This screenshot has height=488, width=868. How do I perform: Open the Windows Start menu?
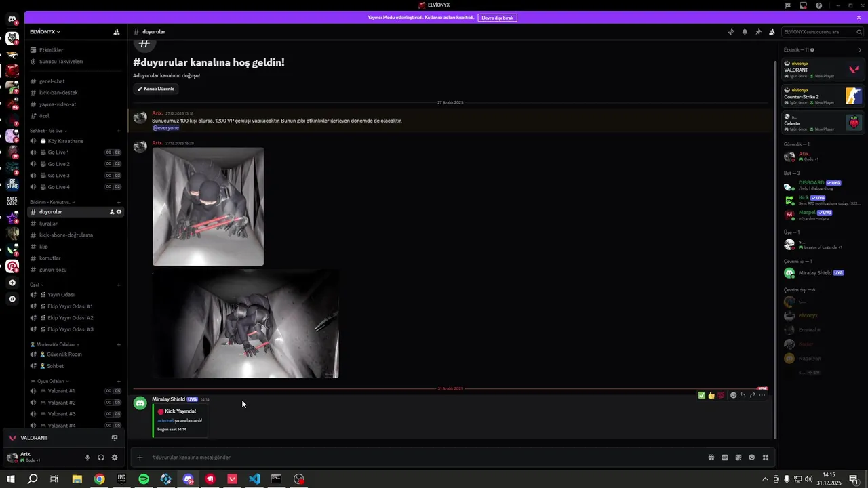coord(11,479)
